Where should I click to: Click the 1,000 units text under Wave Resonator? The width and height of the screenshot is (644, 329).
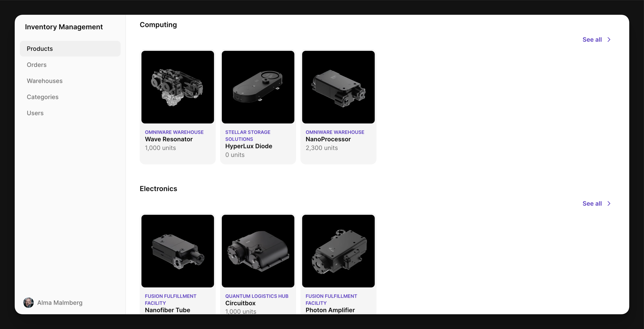pyautogui.click(x=160, y=148)
